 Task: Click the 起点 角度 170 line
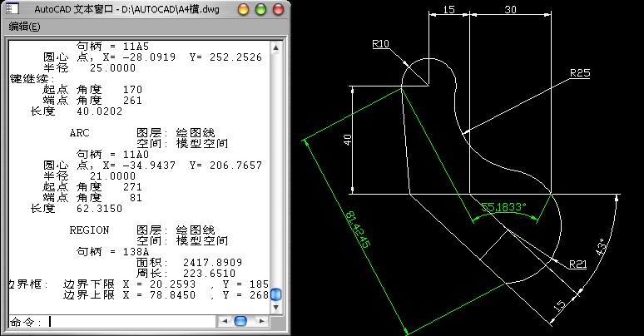click(x=93, y=90)
